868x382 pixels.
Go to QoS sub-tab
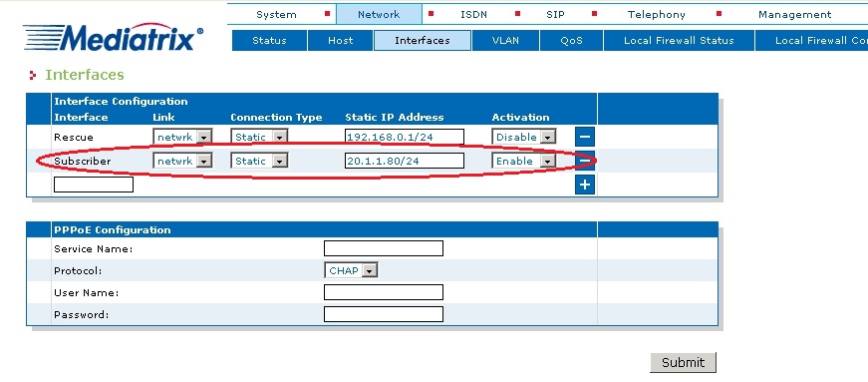click(571, 41)
